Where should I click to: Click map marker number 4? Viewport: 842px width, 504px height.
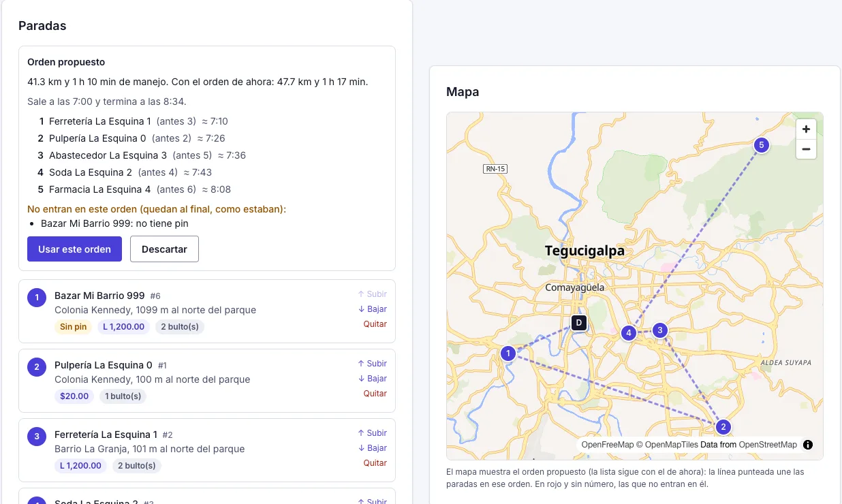pos(629,333)
